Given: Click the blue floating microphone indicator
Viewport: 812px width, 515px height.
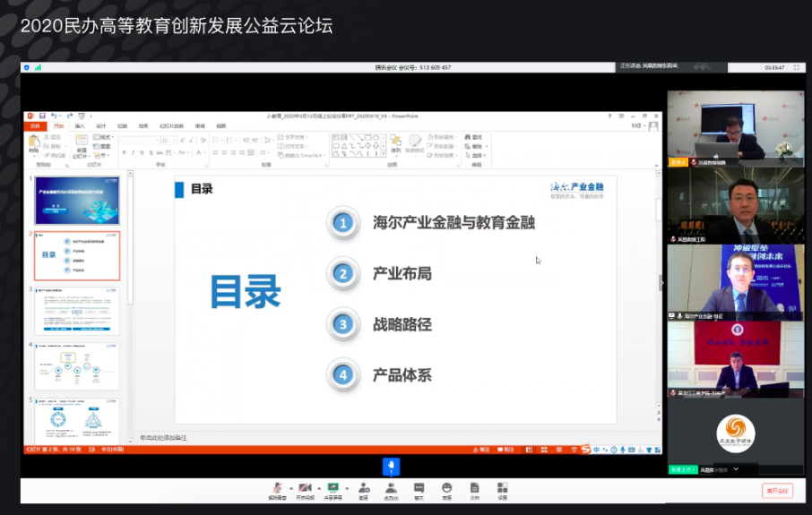Looking at the screenshot, I should 391,466.
